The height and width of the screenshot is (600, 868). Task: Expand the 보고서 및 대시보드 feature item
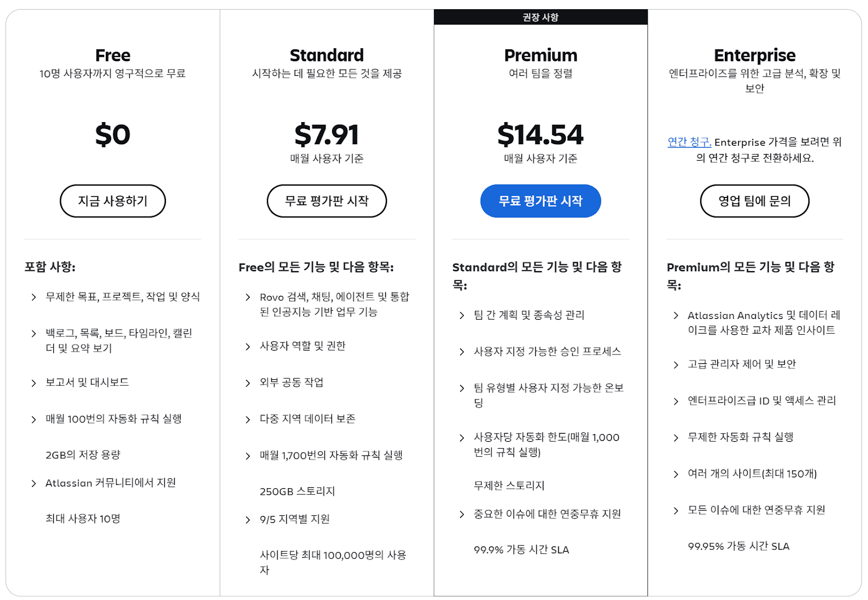(x=87, y=382)
